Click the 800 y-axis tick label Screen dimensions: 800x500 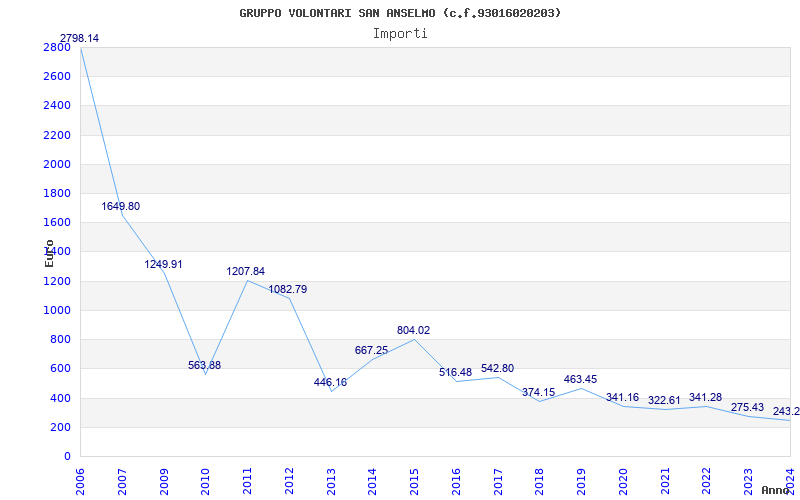pyautogui.click(x=60, y=339)
